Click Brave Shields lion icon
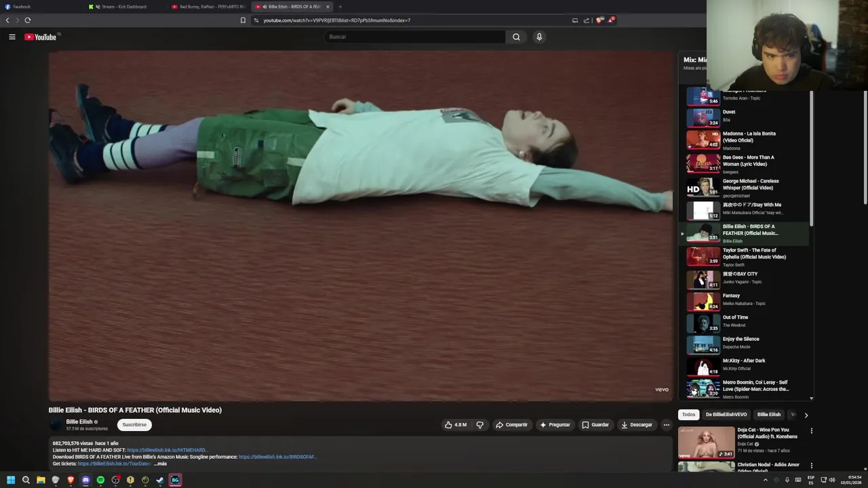 coord(599,20)
